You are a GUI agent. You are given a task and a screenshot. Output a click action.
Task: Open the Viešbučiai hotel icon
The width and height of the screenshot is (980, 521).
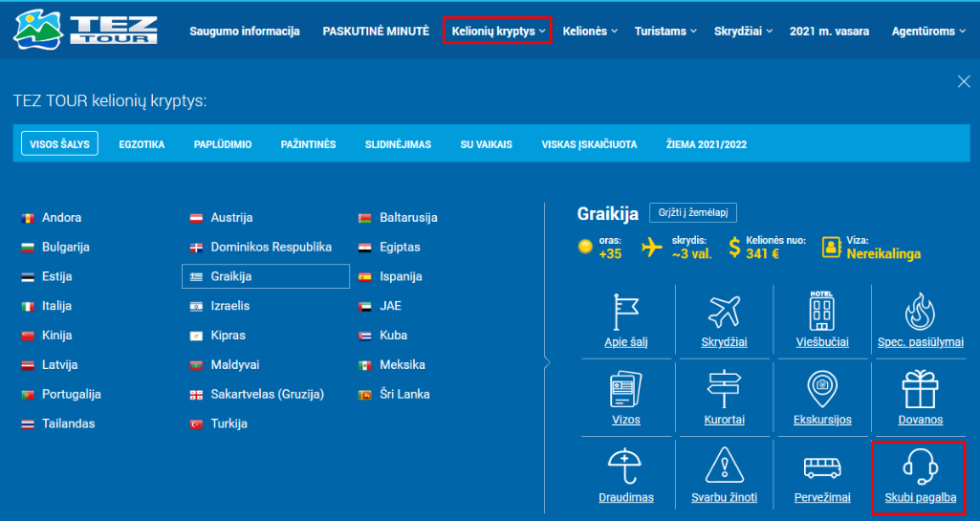[822, 311]
